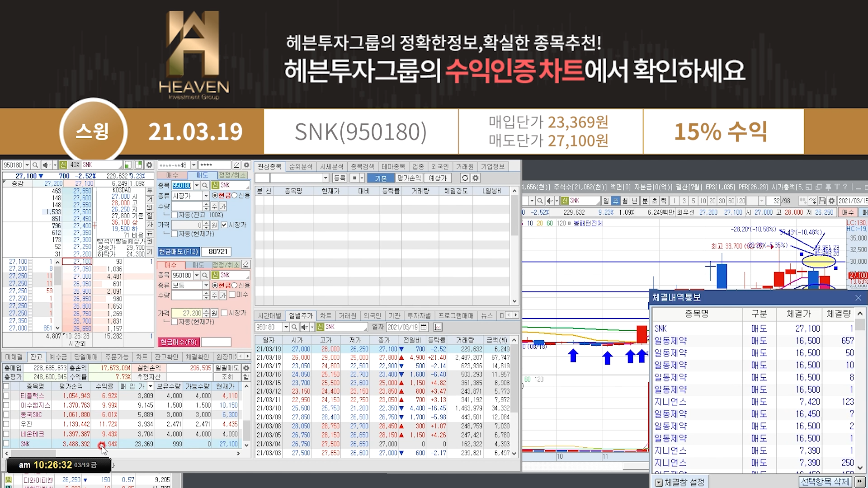
Task: Open watchlist settings gear icon
Action: pos(476,178)
